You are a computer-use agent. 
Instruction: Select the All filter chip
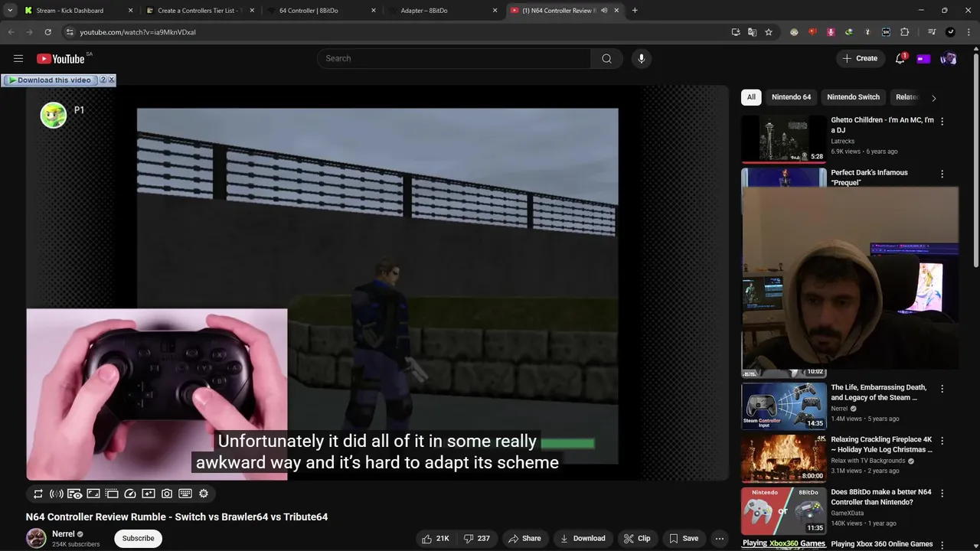pyautogui.click(x=751, y=97)
